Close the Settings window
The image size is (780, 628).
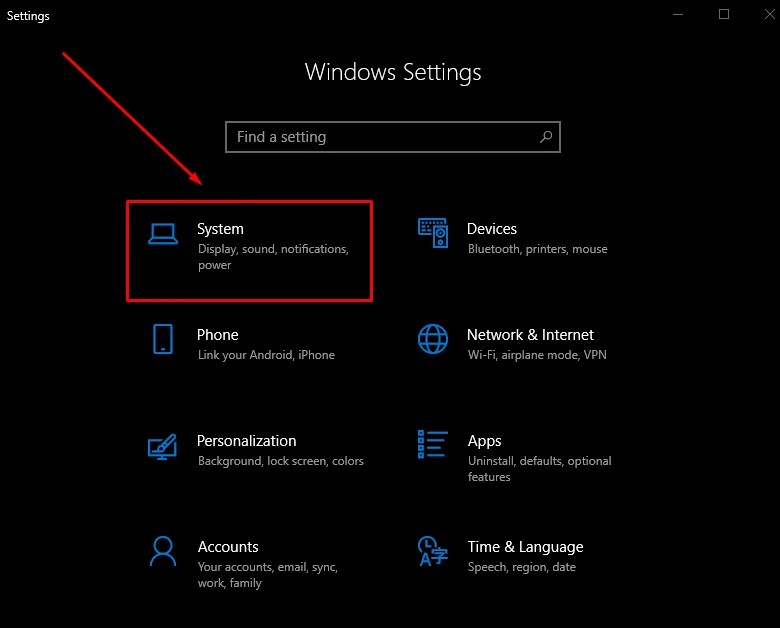pyautogui.click(x=770, y=14)
